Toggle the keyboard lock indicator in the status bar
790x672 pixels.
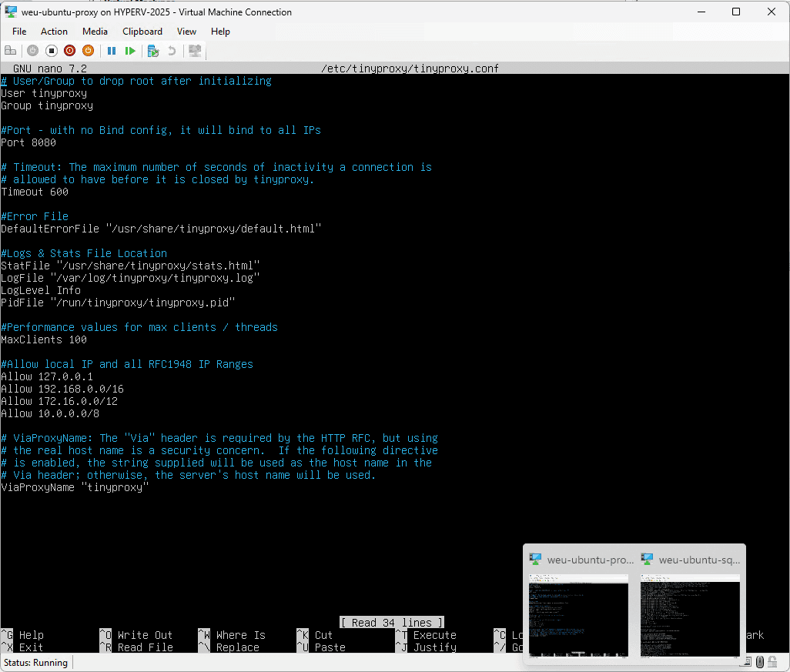pyautogui.click(x=772, y=662)
